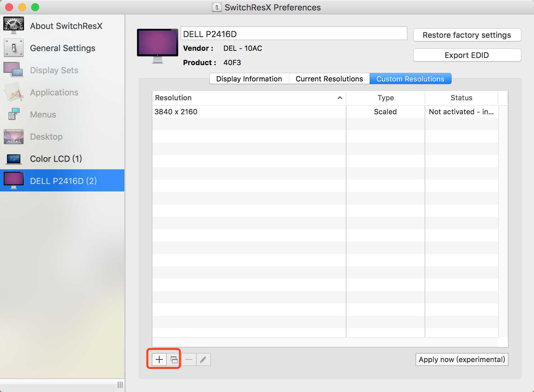This screenshot has height=392, width=534.
Task: Click the large DELL monitor thumbnail
Action: pos(158,46)
